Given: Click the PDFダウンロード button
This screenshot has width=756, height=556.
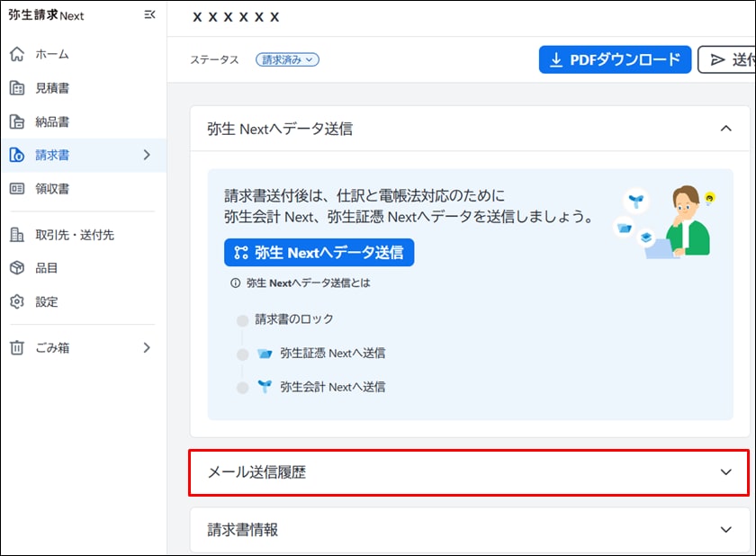Looking at the screenshot, I should [615, 59].
